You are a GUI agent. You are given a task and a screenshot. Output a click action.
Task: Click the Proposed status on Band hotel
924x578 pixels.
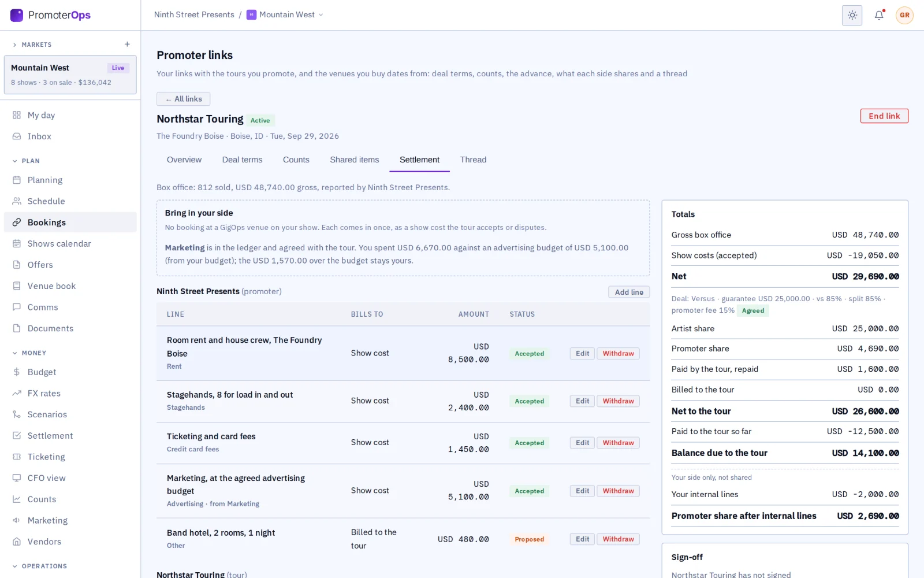pos(530,539)
